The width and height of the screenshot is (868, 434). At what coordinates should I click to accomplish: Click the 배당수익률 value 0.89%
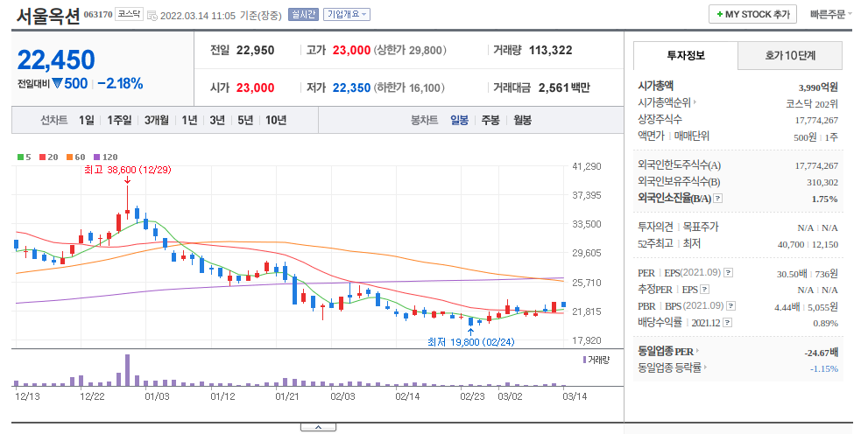(x=825, y=324)
